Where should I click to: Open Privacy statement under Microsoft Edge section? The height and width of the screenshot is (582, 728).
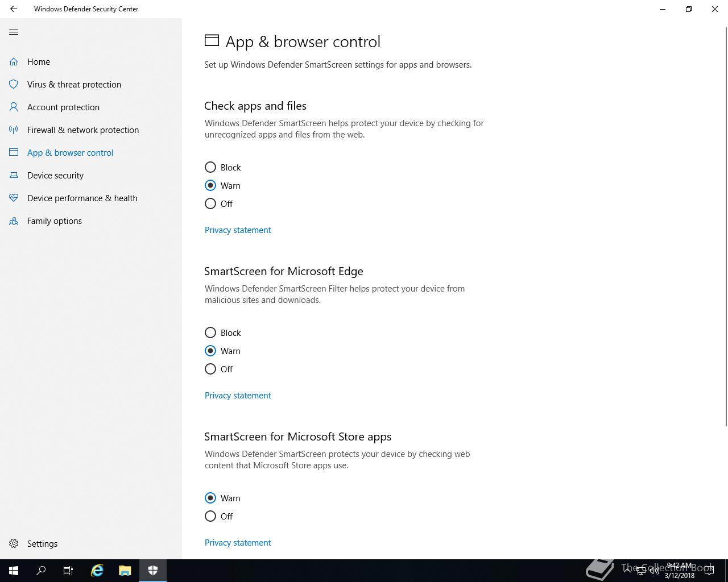click(x=238, y=396)
